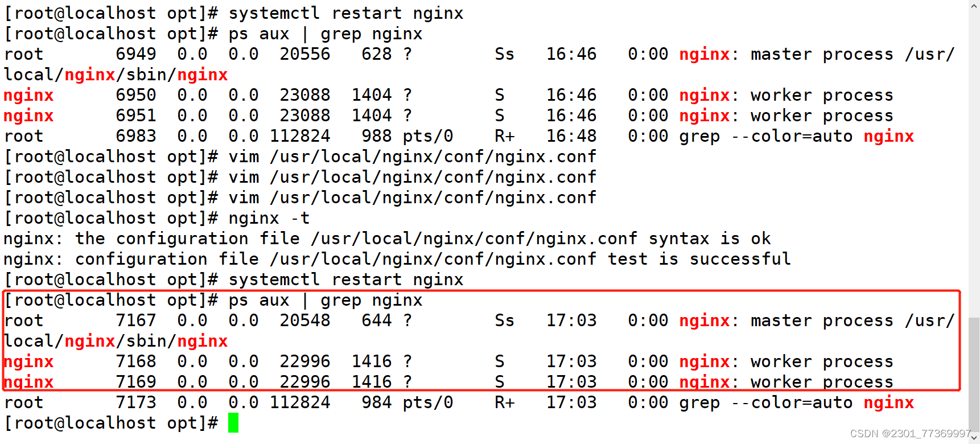
Task: Click "worker process" in PID 7169 row
Action: [822, 382]
